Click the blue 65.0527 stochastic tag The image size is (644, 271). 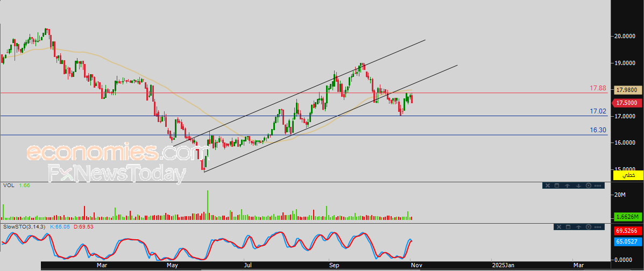pos(628,241)
